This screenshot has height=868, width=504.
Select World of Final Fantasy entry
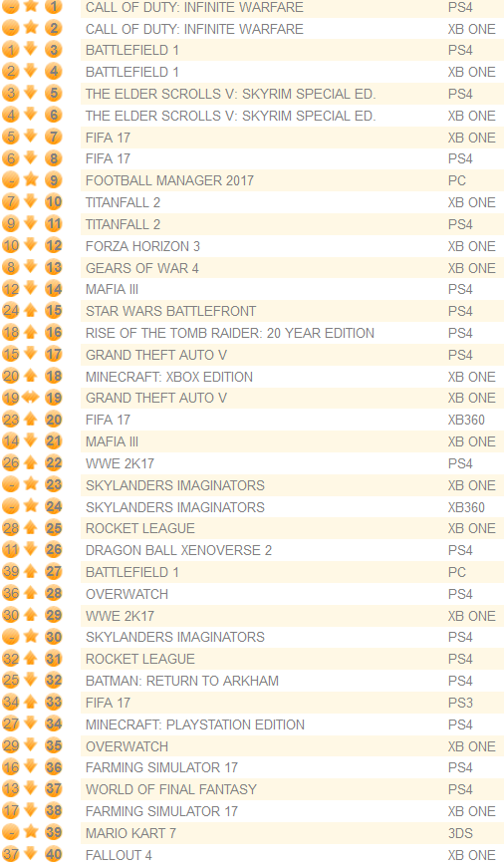[171, 789]
